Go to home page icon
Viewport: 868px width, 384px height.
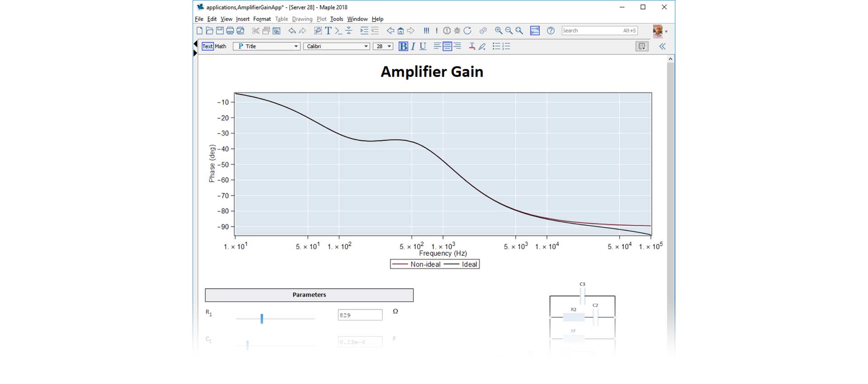coord(401,31)
